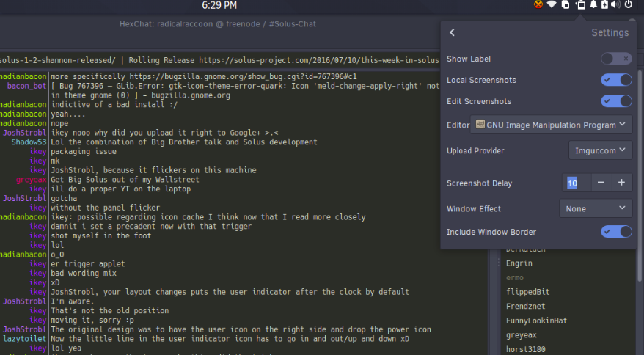Image resolution: width=644 pixels, height=355 pixels.
Task: Click the Include Window Border label
Action: click(491, 233)
